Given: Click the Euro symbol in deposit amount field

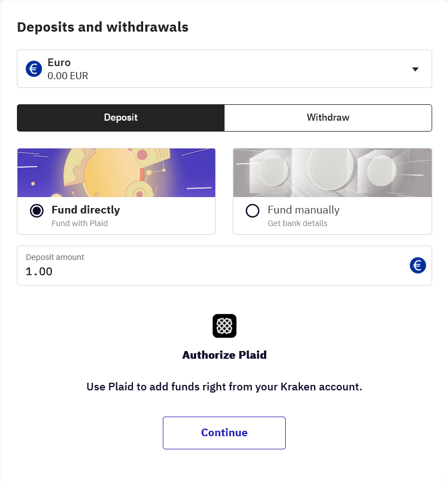Looking at the screenshot, I should 417,265.
